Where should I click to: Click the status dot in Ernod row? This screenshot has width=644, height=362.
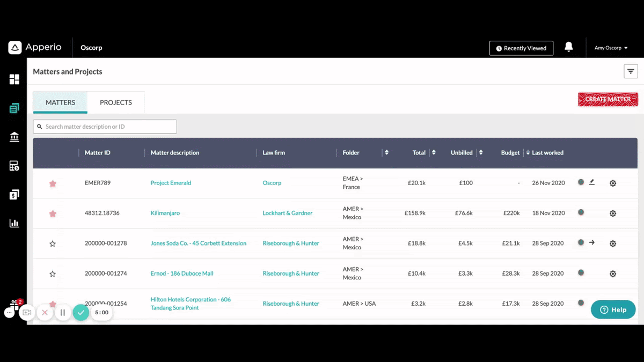pyautogui.click(x=581, y=272)
